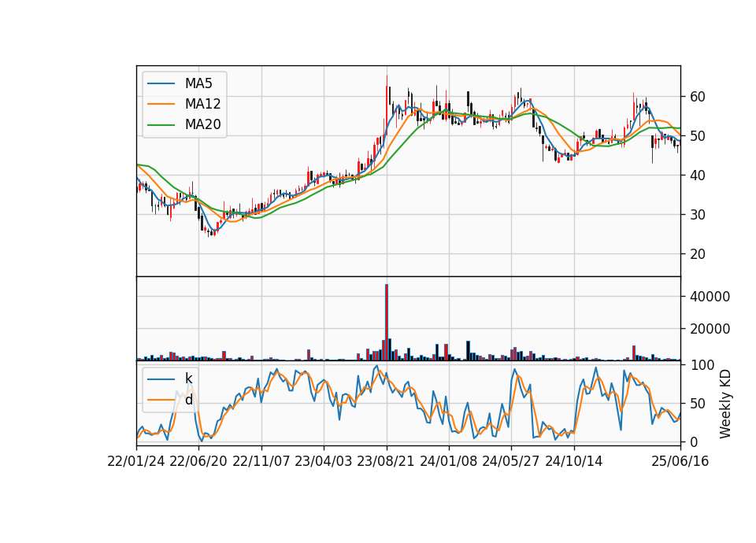Image resolution: width=756 pixels, height=543 pixels.
Task: Click the price axis value 30
Action: click(698, 215)
